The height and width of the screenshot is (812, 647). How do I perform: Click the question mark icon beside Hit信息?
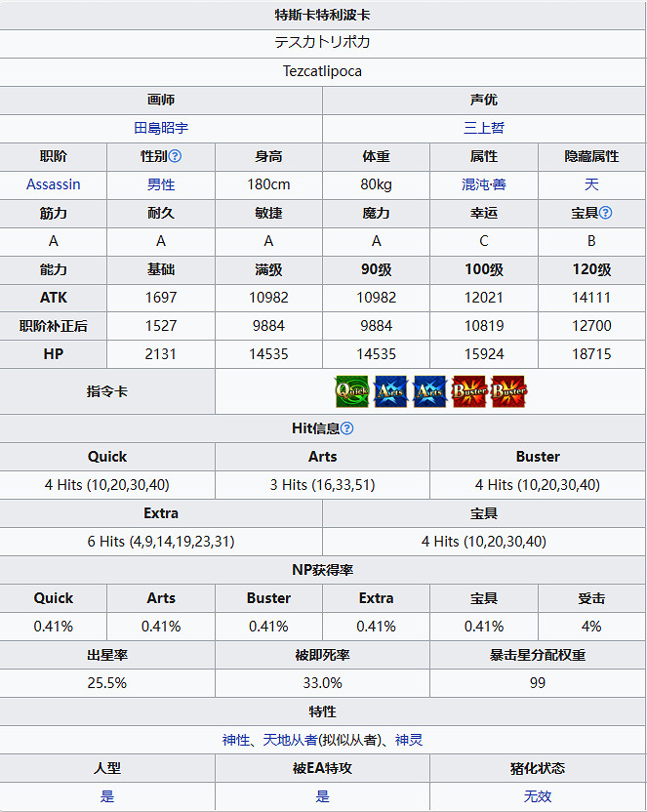point(346,428)
